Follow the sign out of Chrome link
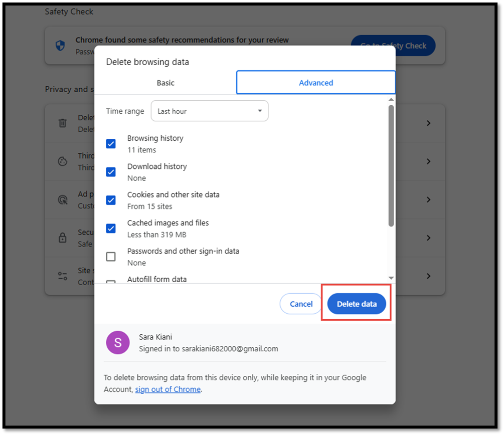 coord(168,389)
